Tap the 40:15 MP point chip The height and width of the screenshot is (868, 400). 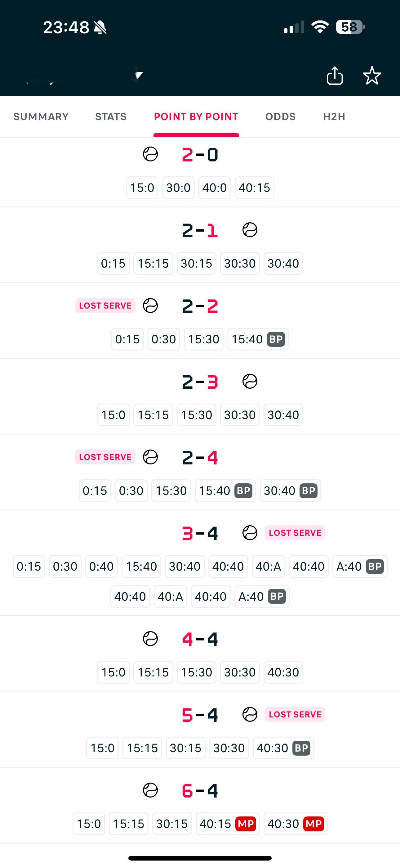coord(228,824)
